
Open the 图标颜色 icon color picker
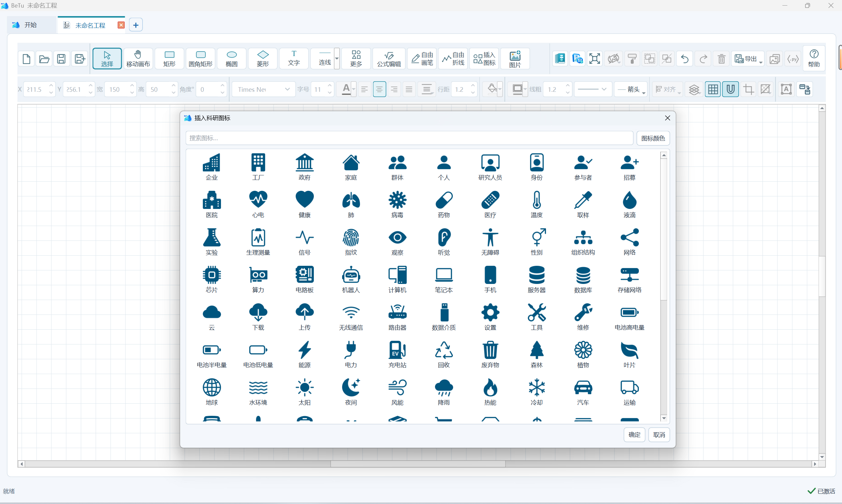pos(653,138)
